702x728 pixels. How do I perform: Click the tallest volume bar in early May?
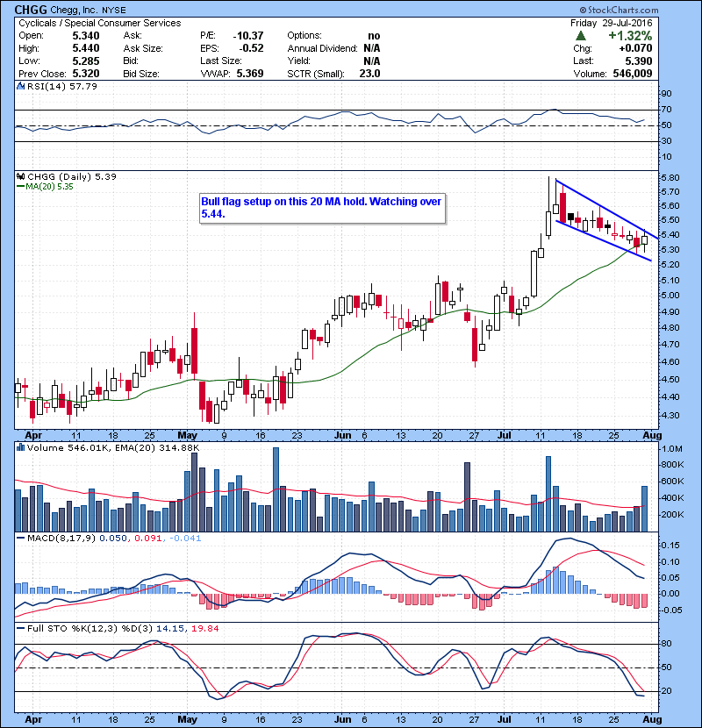pyautogui.click(x=194, y=492)
